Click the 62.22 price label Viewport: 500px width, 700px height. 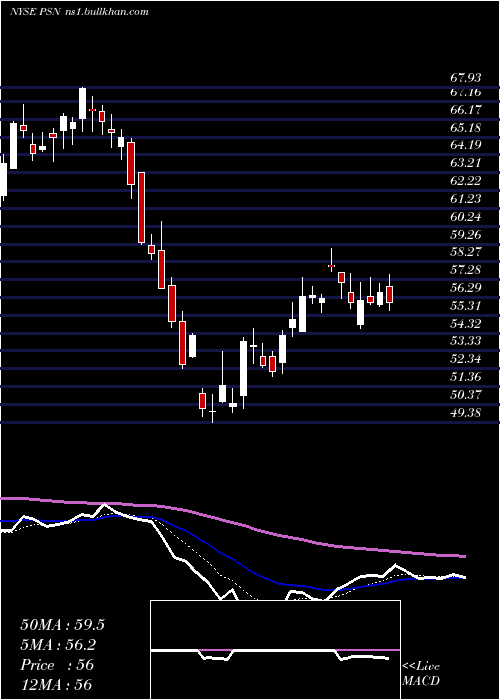(x=466, y=180)
